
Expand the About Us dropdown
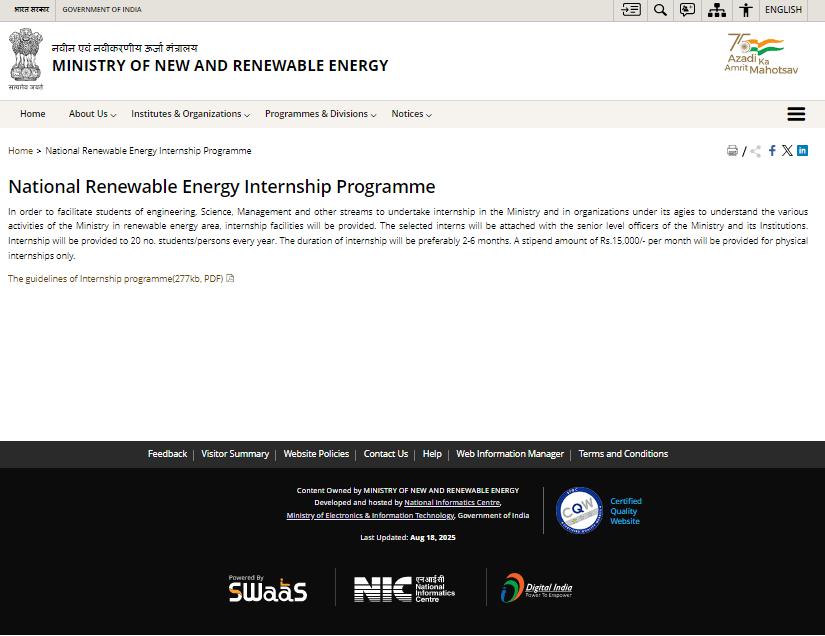[89, 113]
